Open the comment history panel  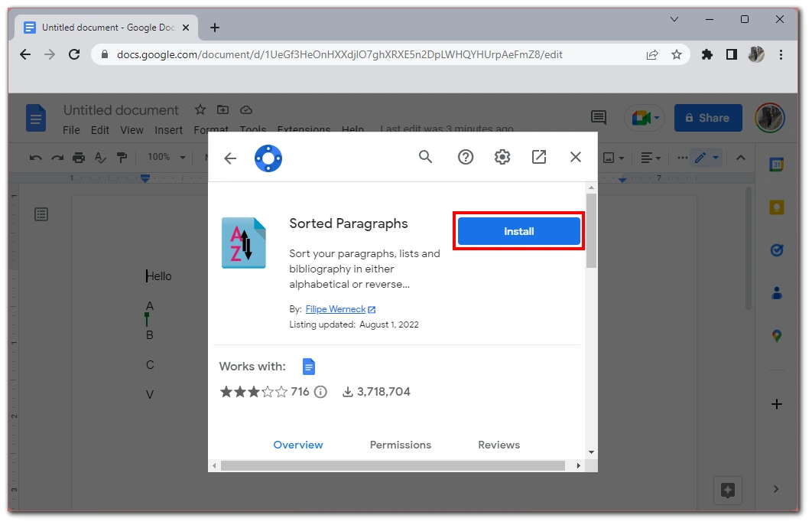(x=597, y=117)
